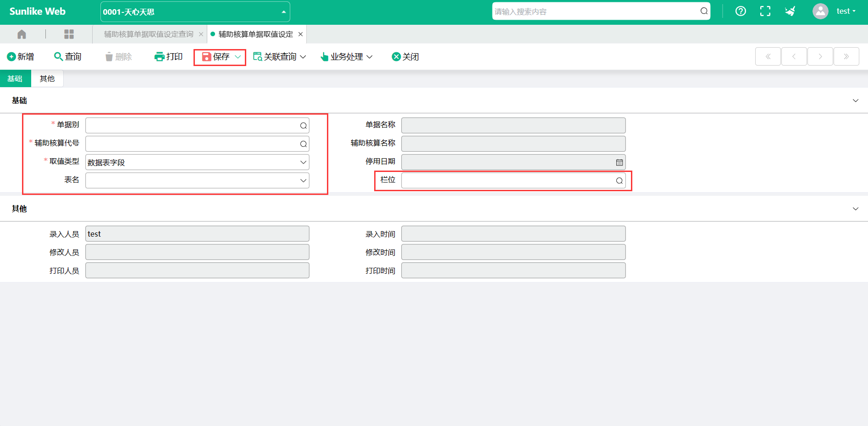This screenshot has height=426, width=868.
Task: Click the Sunlike Web logo text
Action: point(38,11)
